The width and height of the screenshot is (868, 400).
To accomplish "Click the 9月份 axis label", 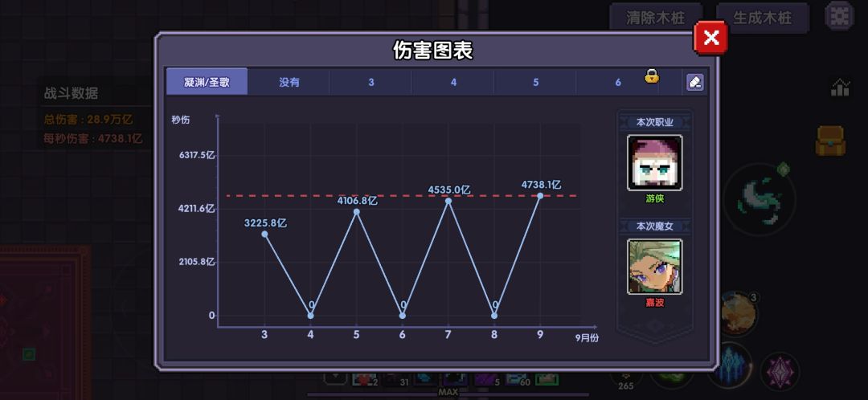I will [x=586, y=338].
